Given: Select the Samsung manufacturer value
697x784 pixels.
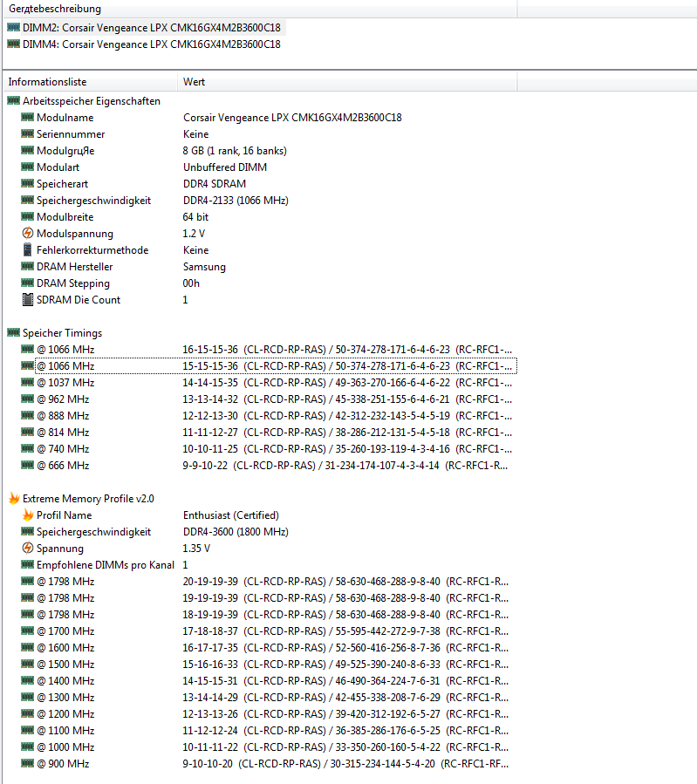Looking at the screenshot, I should tap(204, 267).
